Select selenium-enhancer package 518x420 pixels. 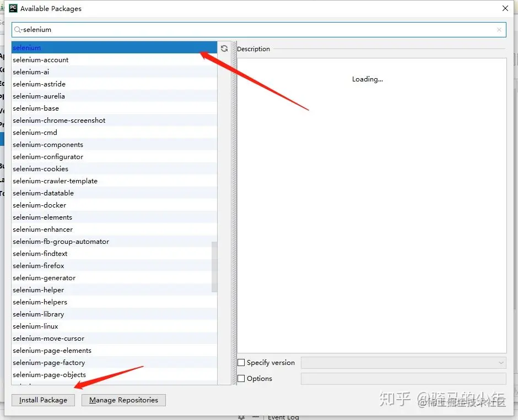114,230
